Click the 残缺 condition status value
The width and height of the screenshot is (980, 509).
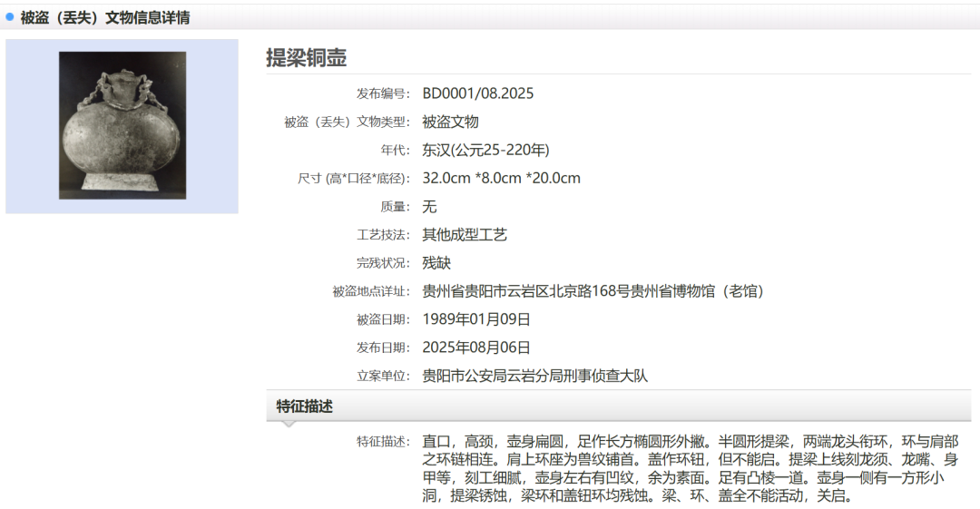[x=436, y=263]
